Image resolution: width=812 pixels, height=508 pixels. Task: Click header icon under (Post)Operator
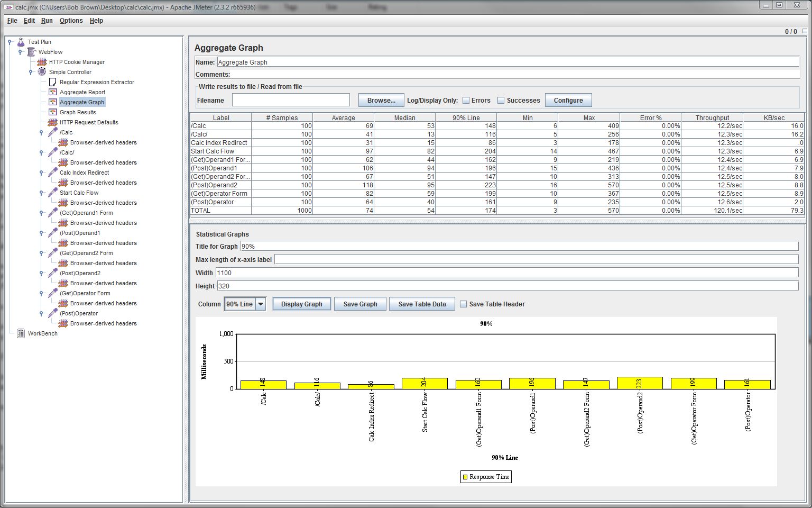[63, 323]
